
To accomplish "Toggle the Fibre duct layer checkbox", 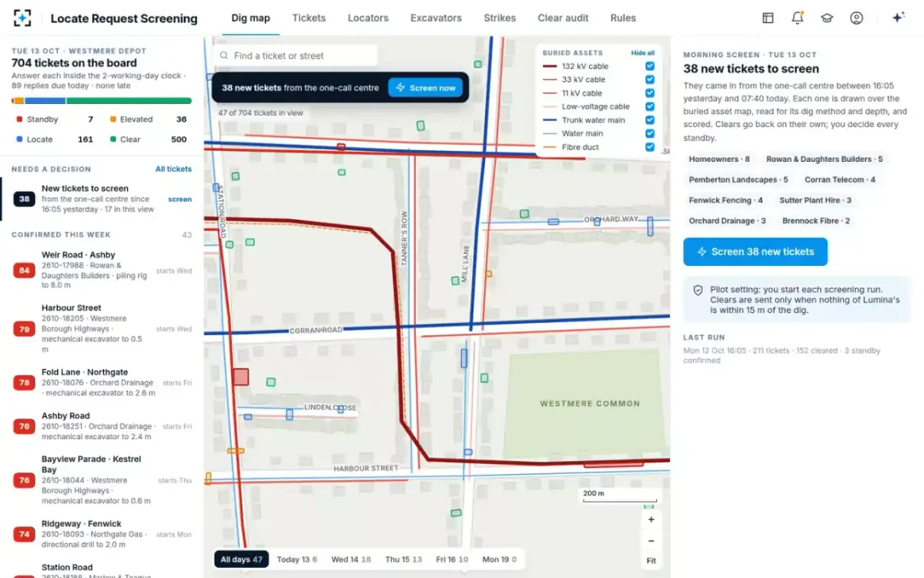I will (650, 146).
